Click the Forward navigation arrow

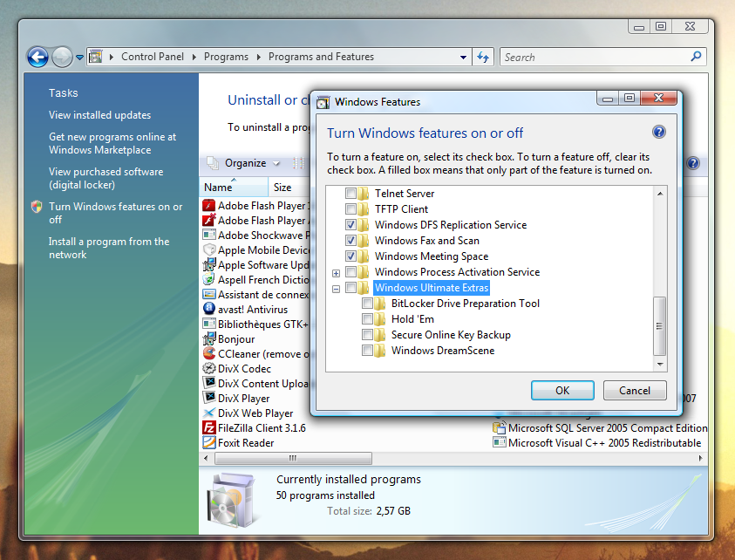tap(62, 58)
